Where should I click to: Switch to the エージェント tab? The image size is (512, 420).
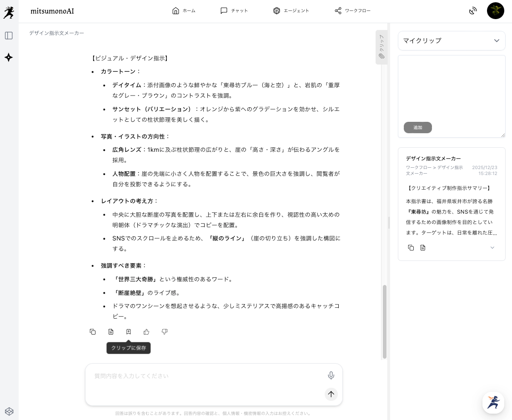(x=291, y=10)
